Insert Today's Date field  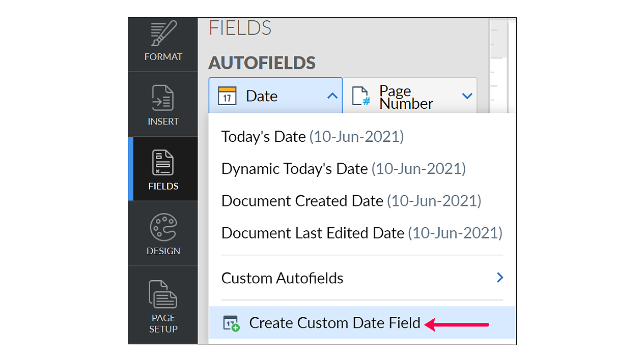(312, 137)
